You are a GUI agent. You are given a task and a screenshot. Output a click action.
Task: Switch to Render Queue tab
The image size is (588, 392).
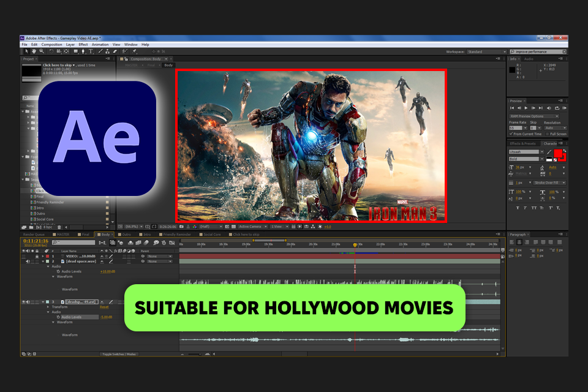[x=34, y=235]
